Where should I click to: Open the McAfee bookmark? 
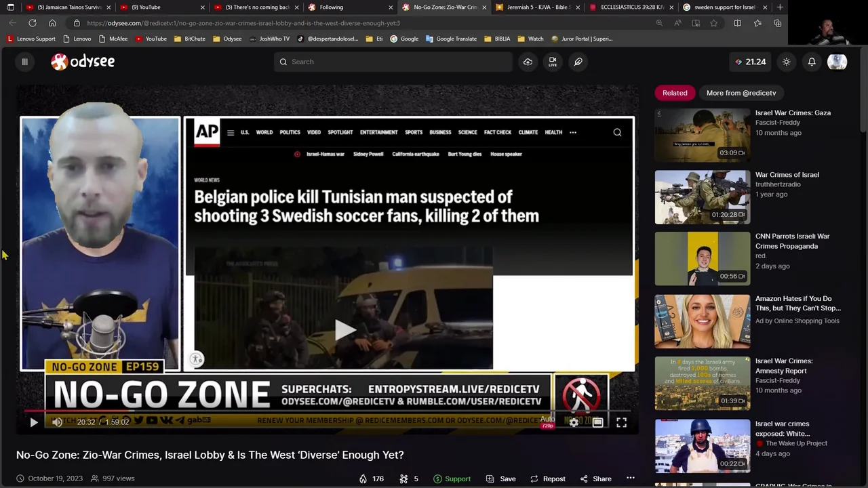pos(113,39)
